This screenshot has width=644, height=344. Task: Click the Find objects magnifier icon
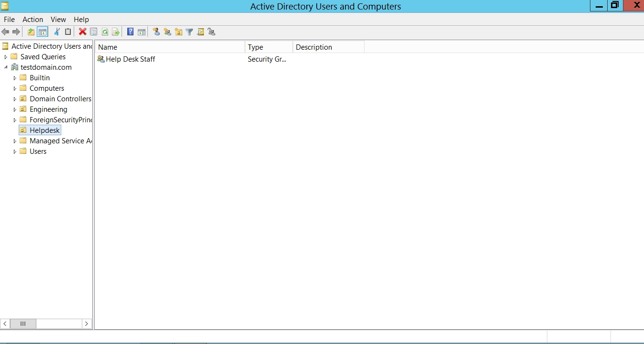point(200,32)
